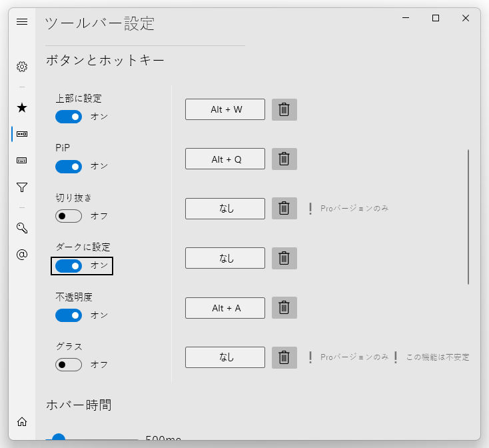
Task: Clear hotkey for グラス row
Action: point(284,357)
